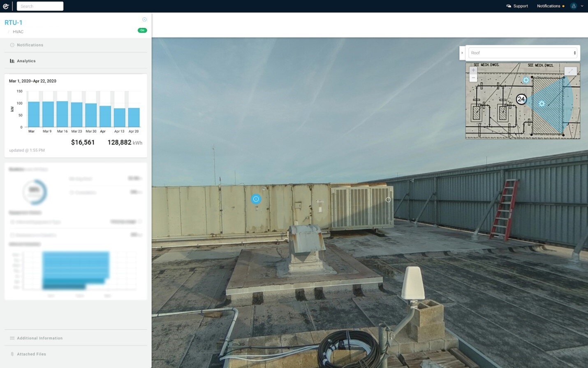Click the blue info hotspot on the rooftop unit
Viewport: 588px width, 368px height.
pos(256,199)
